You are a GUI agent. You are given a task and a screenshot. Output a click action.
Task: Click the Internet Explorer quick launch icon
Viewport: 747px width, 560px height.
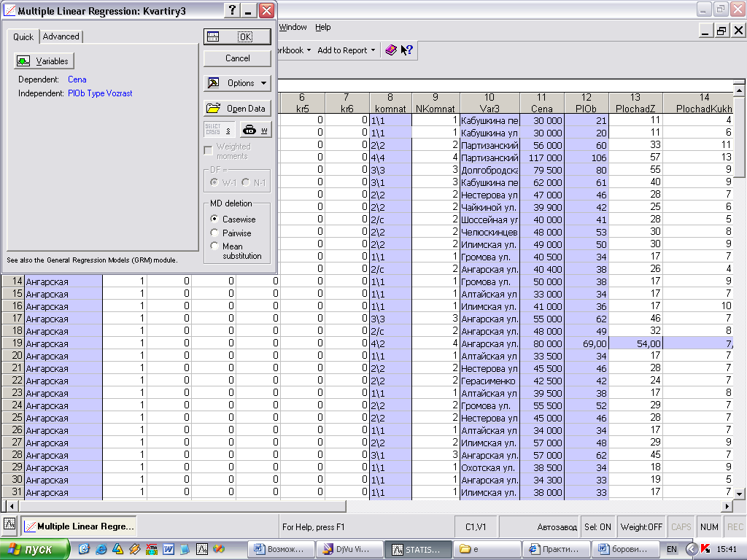tap(101, 548)
